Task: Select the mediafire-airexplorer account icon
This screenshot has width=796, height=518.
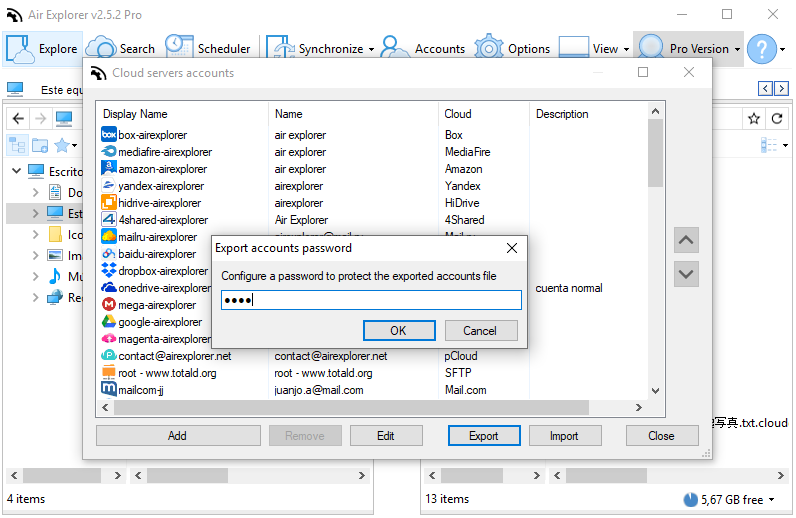Action: (109, 151)
